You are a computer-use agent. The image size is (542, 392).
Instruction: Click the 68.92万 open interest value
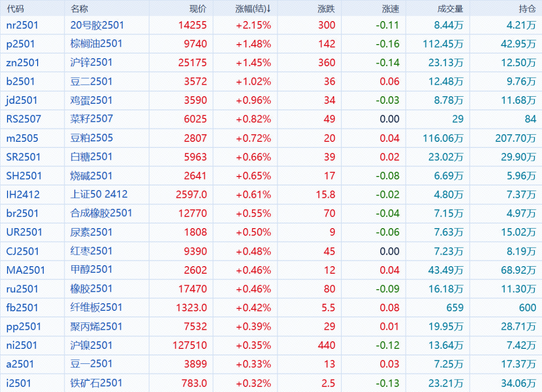tap(518, 270)
